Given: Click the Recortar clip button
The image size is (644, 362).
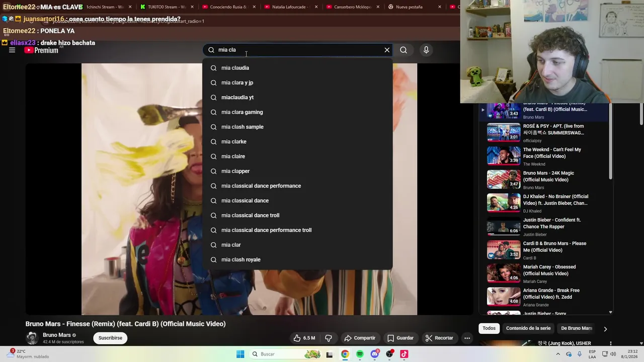Looking at the screenshot, I should (439, 338).
